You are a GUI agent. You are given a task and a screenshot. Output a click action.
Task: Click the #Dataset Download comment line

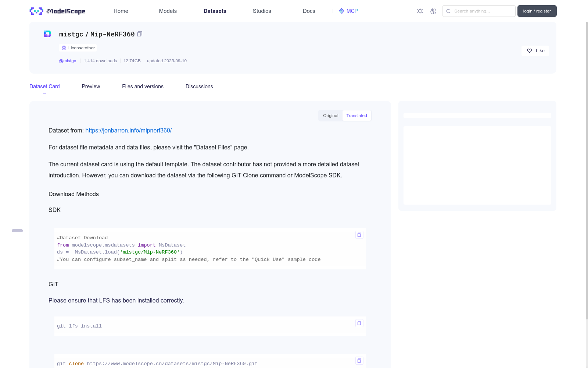pyautogui.click(x=82, y=238)
